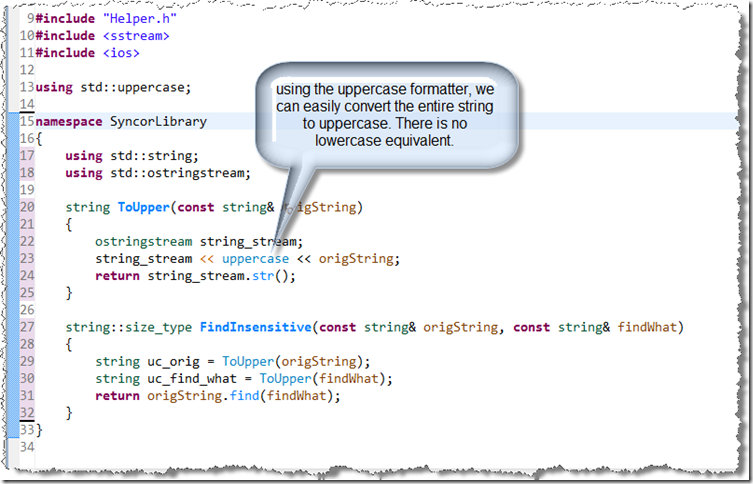753x484 pixels.
Task: Click the findWhat parameter on line 27
Action: (x=647, y=327)
